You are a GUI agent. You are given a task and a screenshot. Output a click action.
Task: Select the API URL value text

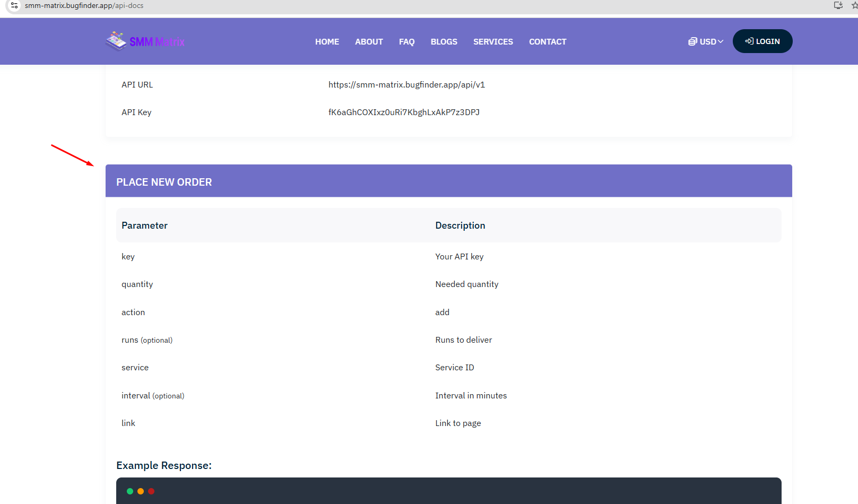(406, 84)
